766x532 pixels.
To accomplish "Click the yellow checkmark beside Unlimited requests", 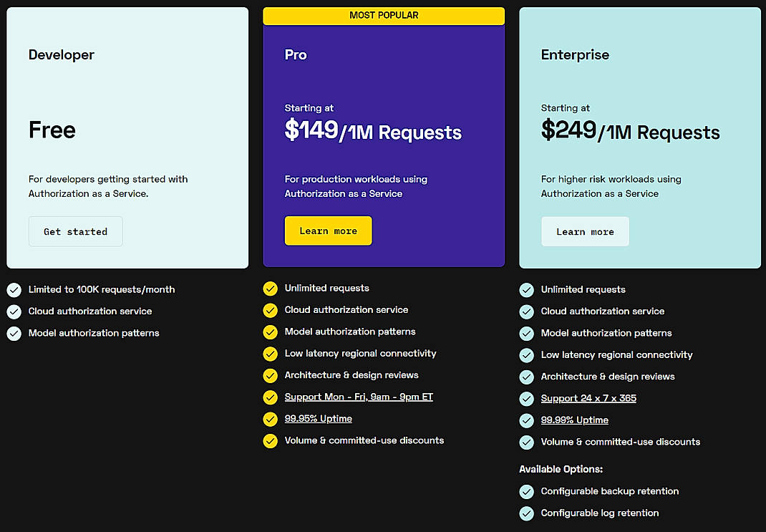I will 270,289.
